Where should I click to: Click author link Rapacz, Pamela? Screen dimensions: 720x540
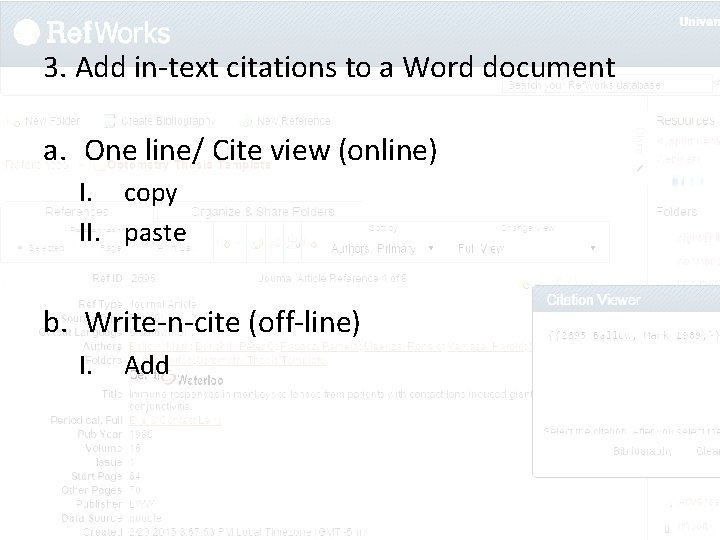(320, 346)
